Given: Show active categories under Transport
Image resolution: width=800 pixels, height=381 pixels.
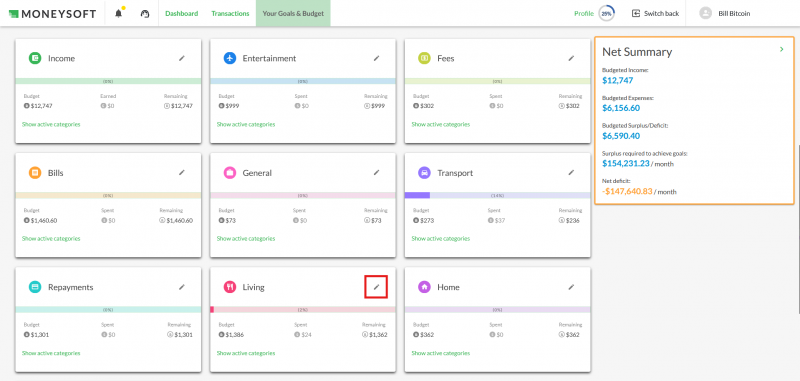Looking at the screenshot, I should pos(441,239).
